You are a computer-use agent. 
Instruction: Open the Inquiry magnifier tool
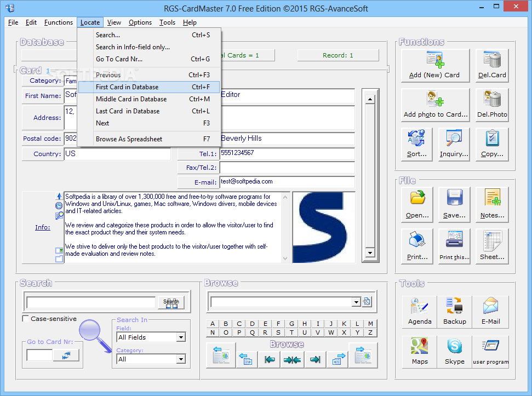(454, 144)
